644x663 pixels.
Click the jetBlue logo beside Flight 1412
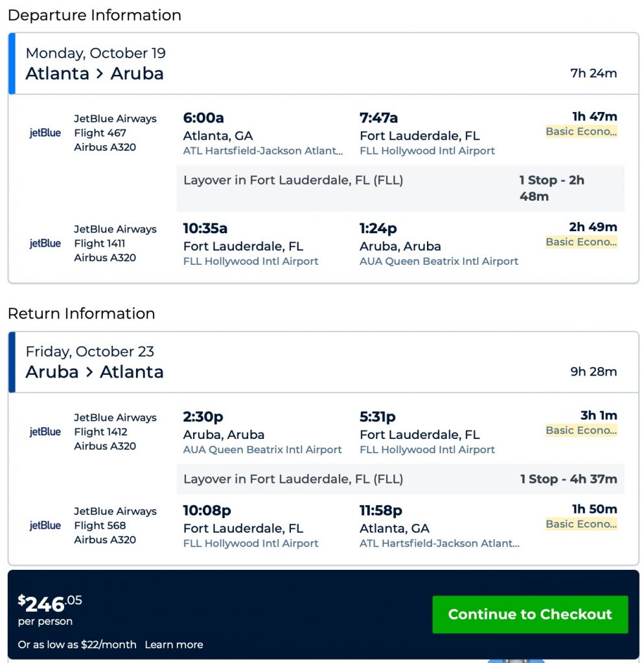pyautogui.click(x=45, y=432)
